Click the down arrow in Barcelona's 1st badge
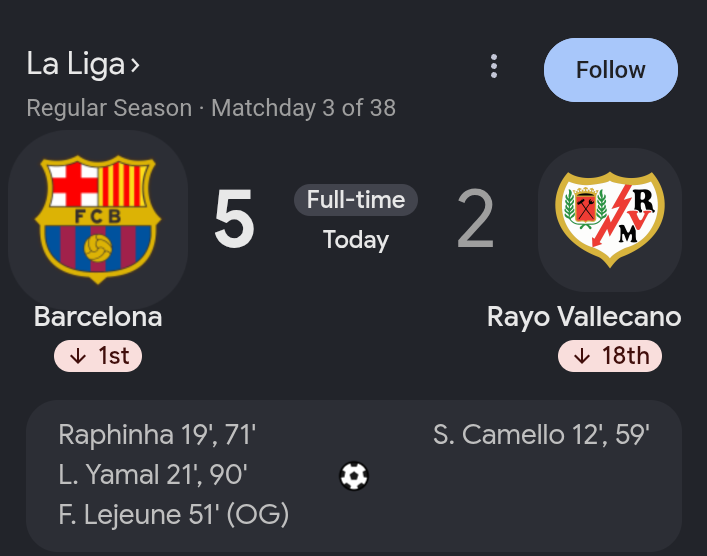The image size is (707, 556). tap(78, 356)
